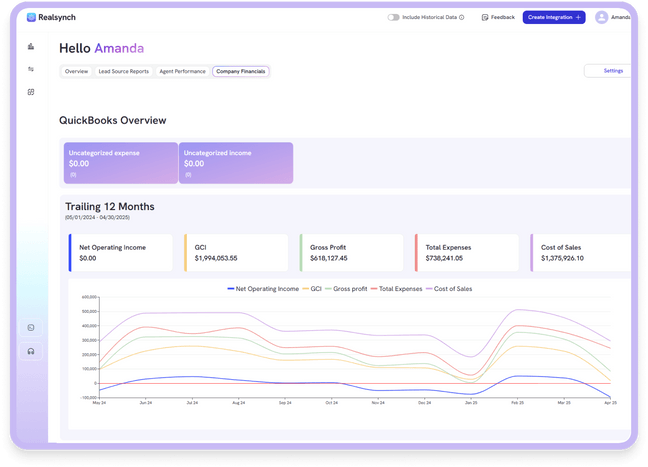Switch to Agent Performance tab

point(182,71)
